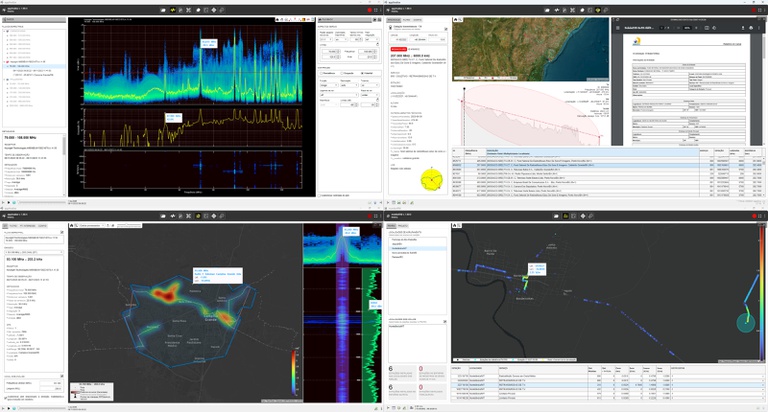Toggle the Waterfall checkbox
The height and width of the screenshot is (412, 768).
coord(361,73)
